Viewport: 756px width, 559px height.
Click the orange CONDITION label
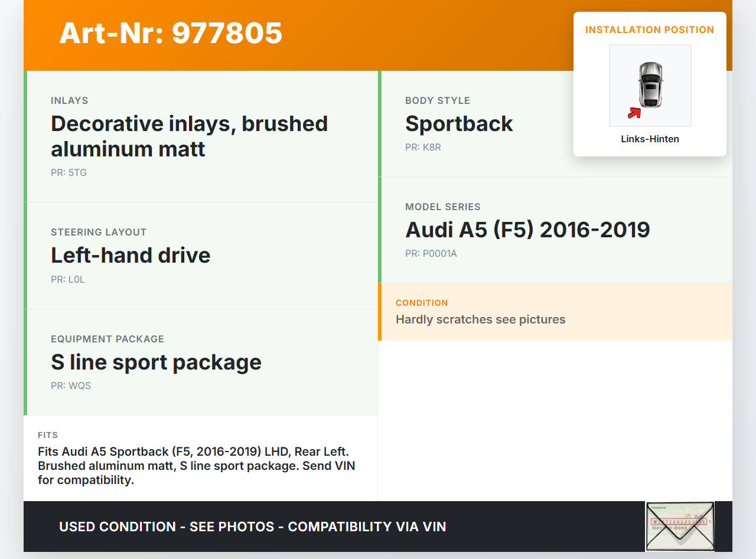click(422, 303)
